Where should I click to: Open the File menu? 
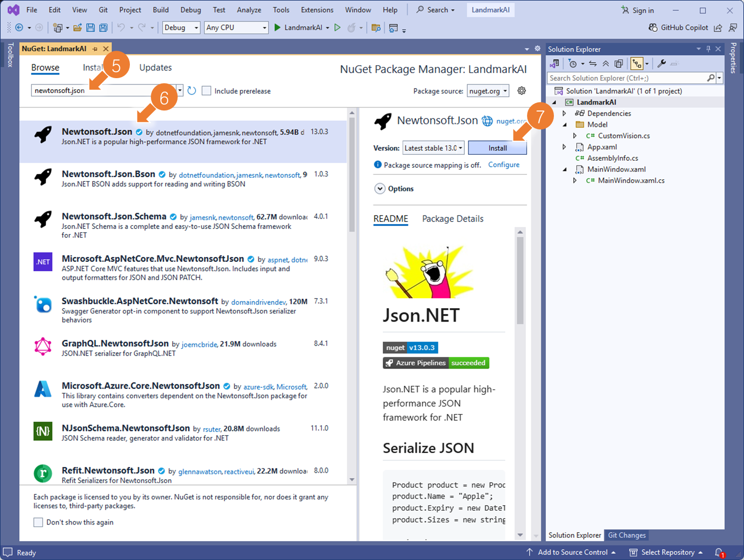pyautogui.click(x=32, y=10)
